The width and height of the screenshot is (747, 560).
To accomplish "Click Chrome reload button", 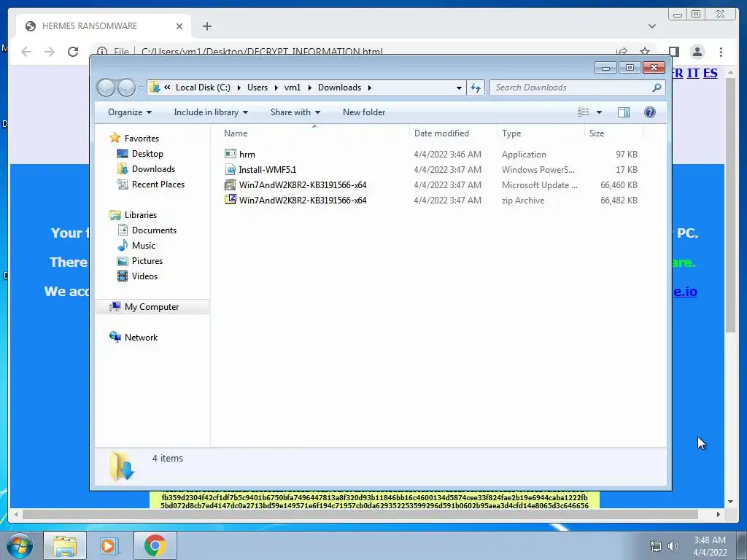I will [x=73, y=52].
